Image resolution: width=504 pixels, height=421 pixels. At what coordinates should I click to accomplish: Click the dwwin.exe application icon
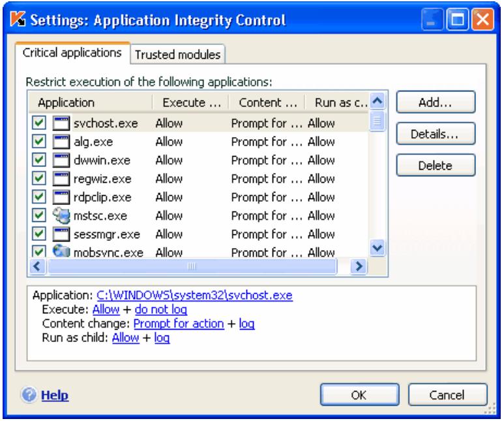pyautogui.click(x=61, y=161)
